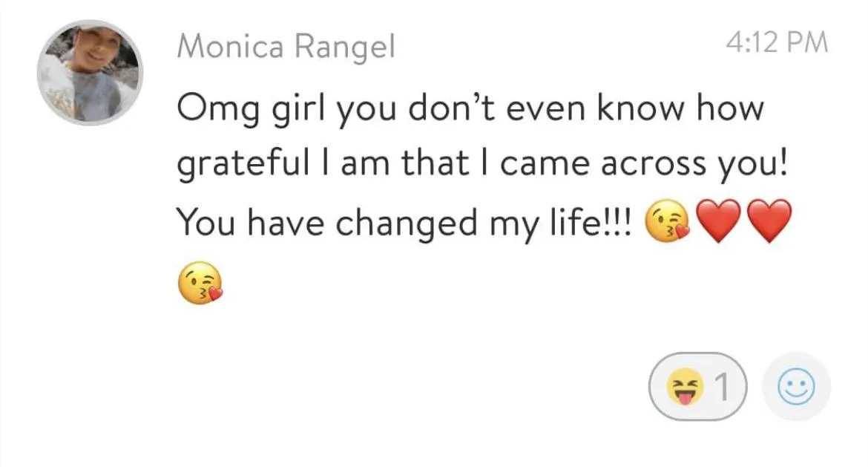
Task: Click the word 'grateful' in the message
Action: click(x=243, y=165)
